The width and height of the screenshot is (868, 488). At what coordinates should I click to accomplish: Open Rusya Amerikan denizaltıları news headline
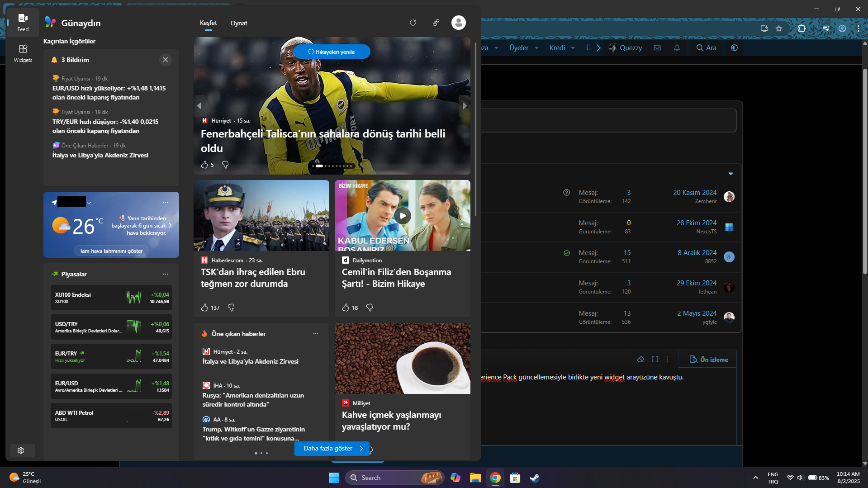[x=253, y=400]
